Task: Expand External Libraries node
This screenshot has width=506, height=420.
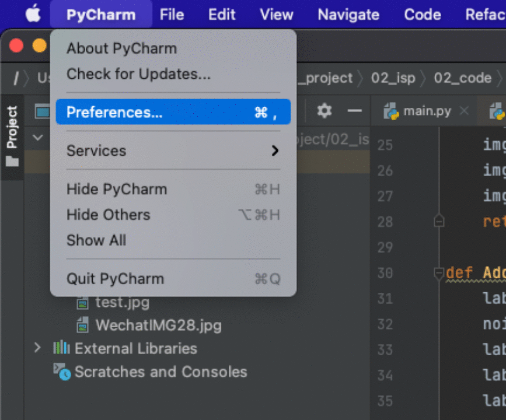Action: (x=37, y=348)
